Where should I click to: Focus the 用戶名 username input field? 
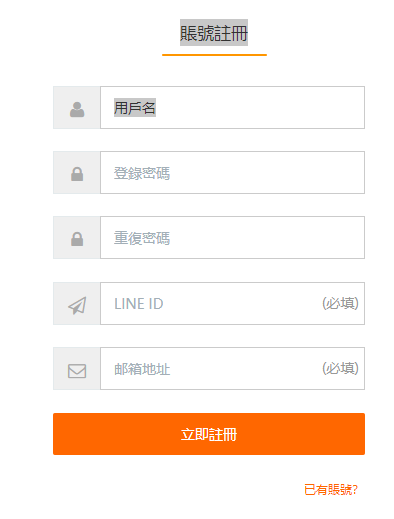pyautogui.click(x=232, y=107)
